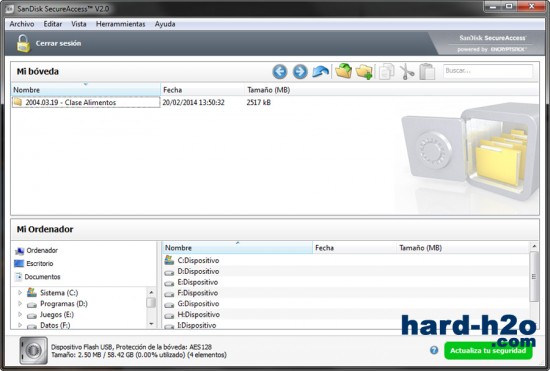The image size is (550, 371).
Task: Click the blue help question mark icon
Action: pos(434,350)
